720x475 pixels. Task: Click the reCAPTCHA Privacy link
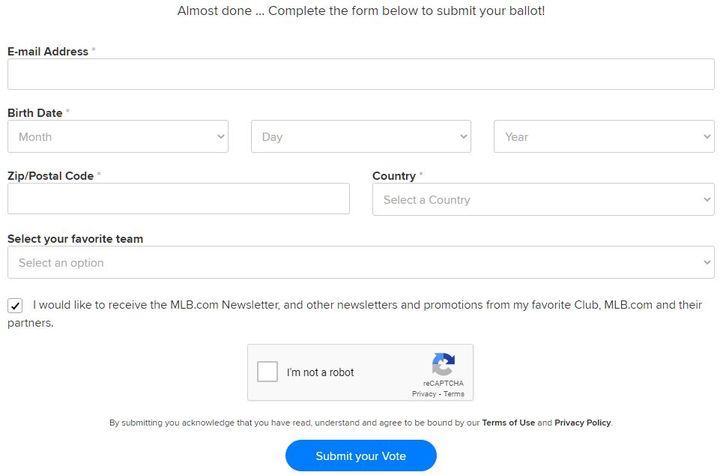(423, 394)
